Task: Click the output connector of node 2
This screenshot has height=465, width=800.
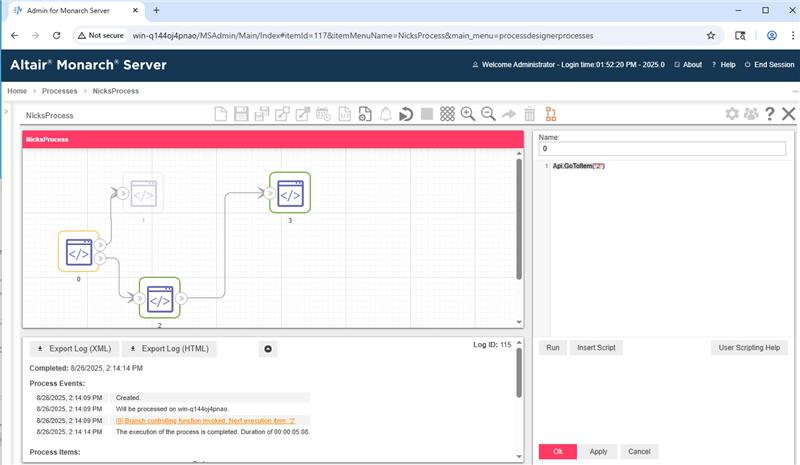Action: click(181, 298)
